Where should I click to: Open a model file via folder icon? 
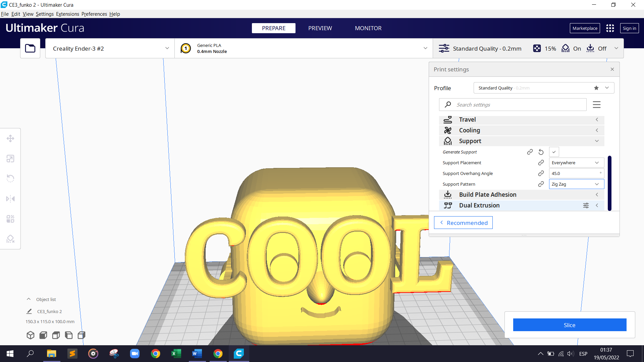(x=30, y=48)
